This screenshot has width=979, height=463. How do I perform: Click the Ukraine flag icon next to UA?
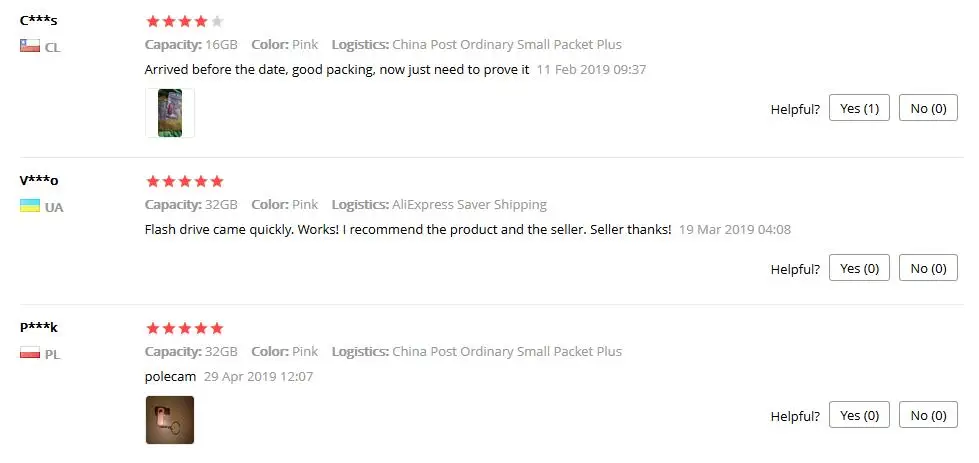point(30,205)
